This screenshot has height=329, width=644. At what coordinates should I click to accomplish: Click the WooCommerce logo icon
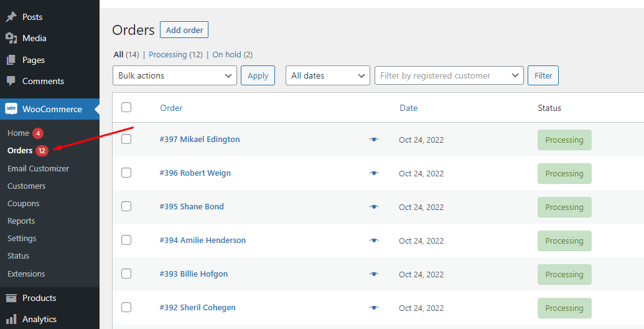tap(11, 109)
